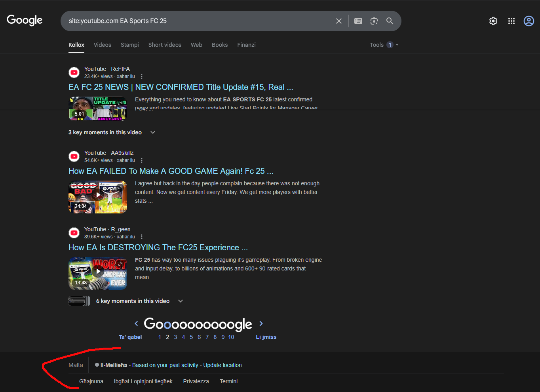Image resolution: width=540 pixels, height=392 pixels.
Task: Go to results page 10
Action: (231, 337)
